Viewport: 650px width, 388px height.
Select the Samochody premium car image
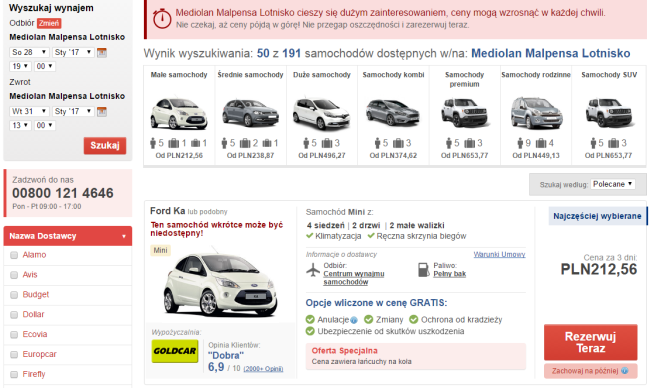tap(465, 112)
